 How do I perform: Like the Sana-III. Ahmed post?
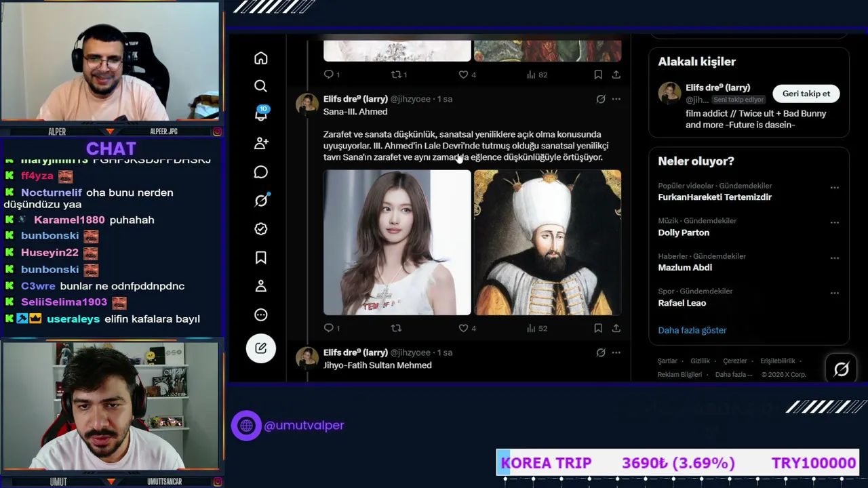point(467,328)
